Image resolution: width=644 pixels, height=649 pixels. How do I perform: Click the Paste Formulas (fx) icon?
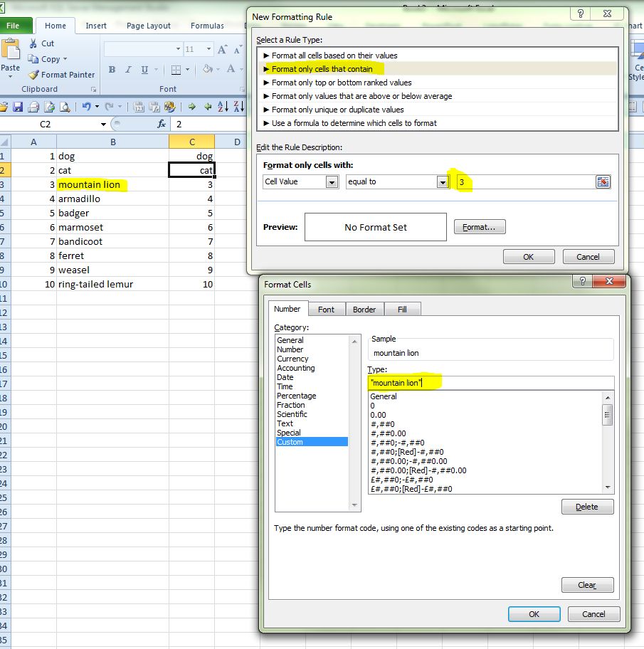(154, 107)
